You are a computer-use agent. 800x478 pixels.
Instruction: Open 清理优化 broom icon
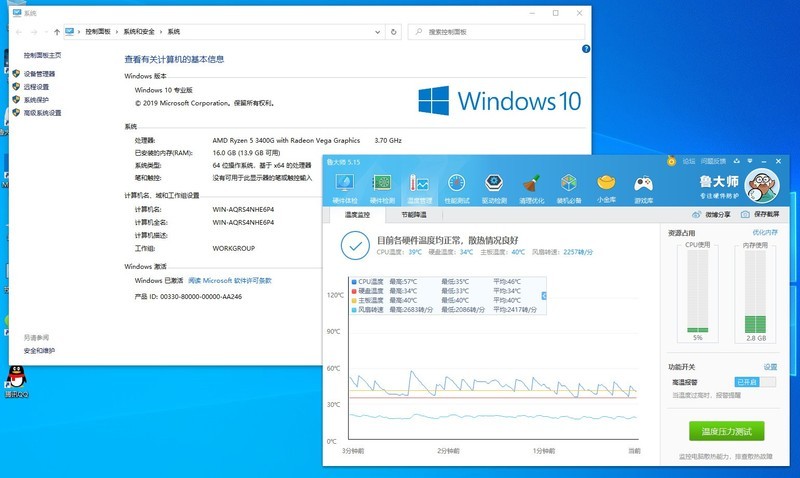(x=532, y=188)
